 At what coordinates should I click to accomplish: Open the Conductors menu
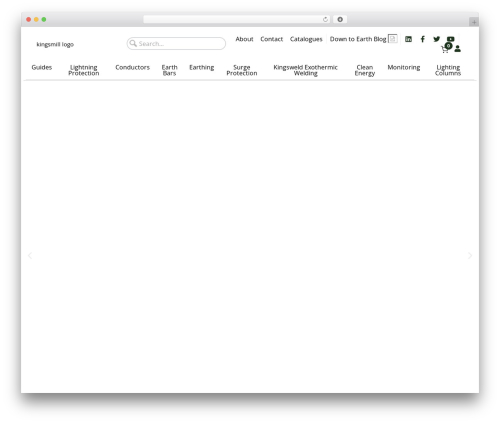pos(132,67)
